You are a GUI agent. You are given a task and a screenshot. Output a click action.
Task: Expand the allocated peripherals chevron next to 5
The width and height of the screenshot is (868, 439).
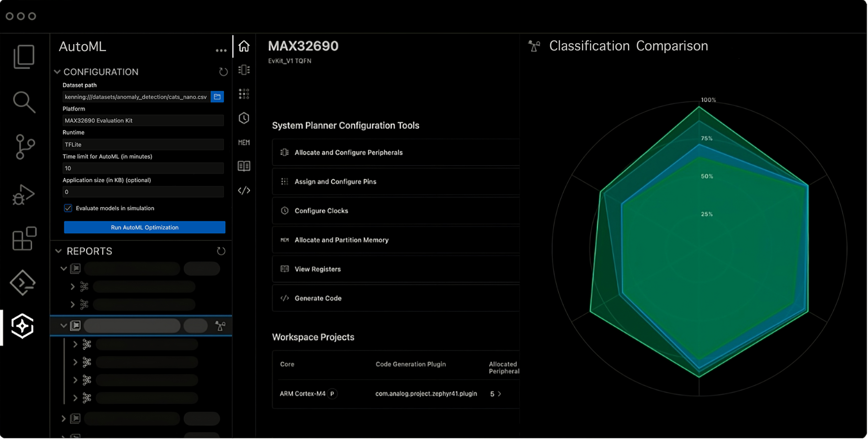(x=500, y=394)
